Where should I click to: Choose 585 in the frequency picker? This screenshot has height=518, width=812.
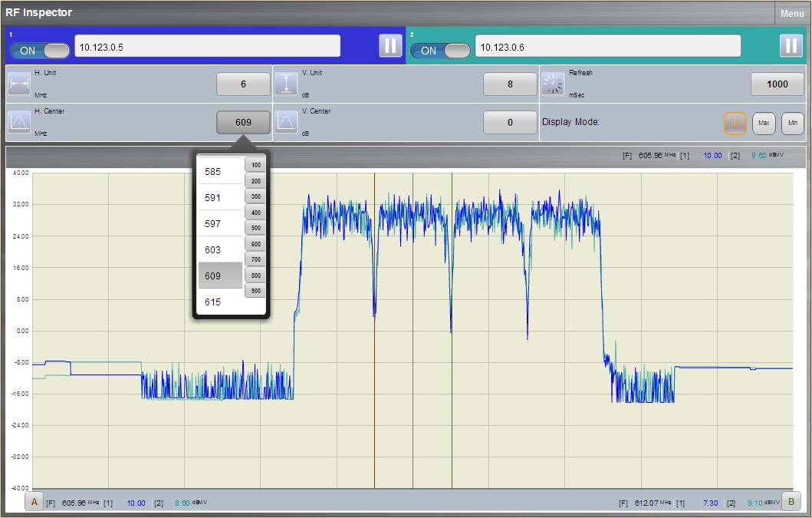tap(217, 170)
